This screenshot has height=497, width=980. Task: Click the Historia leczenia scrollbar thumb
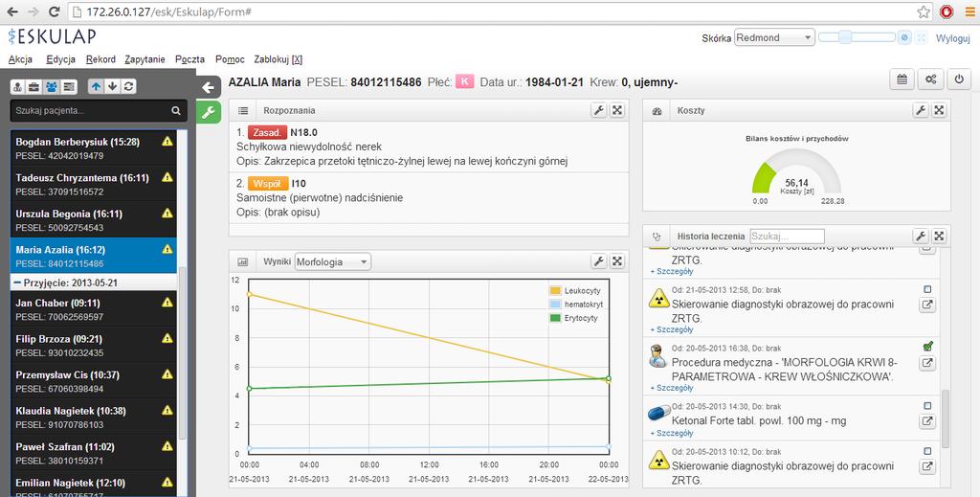click(946, 418)
